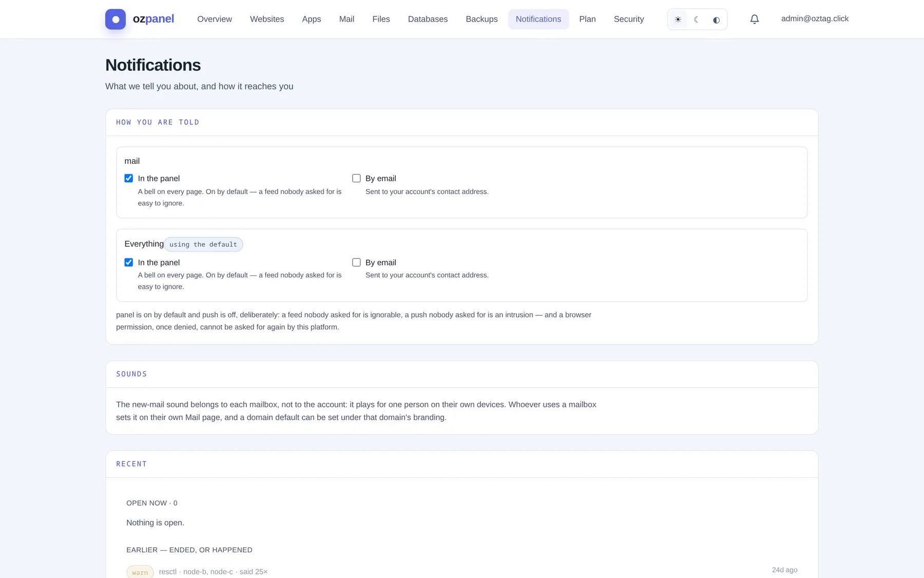Enable By email for Everything

pos(356,263)
